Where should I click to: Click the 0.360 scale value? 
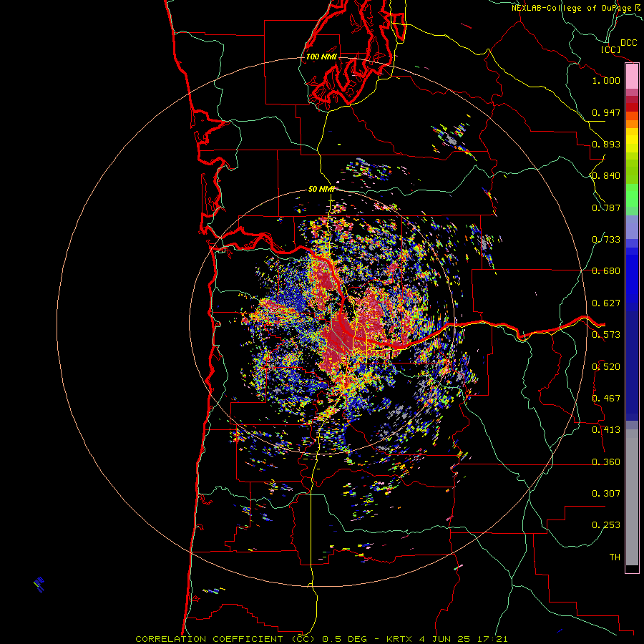pyautogui.click(x=606, y=462)
